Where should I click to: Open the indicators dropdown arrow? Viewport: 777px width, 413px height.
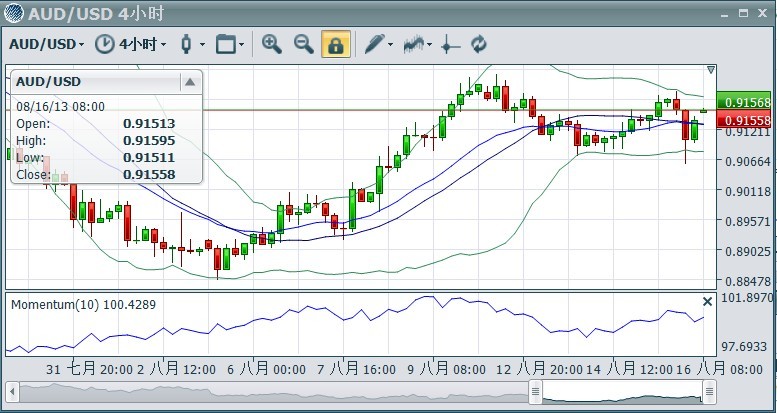(429, 45)
